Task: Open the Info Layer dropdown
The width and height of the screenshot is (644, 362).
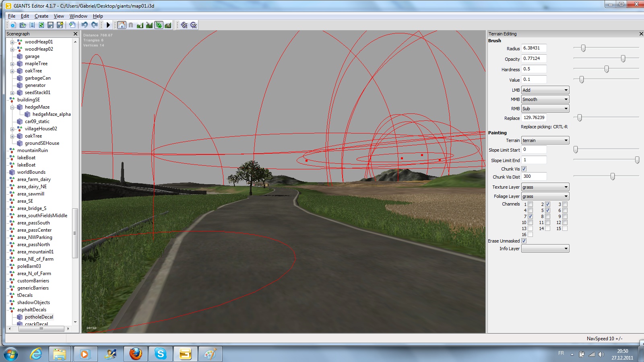Action: 545,249
